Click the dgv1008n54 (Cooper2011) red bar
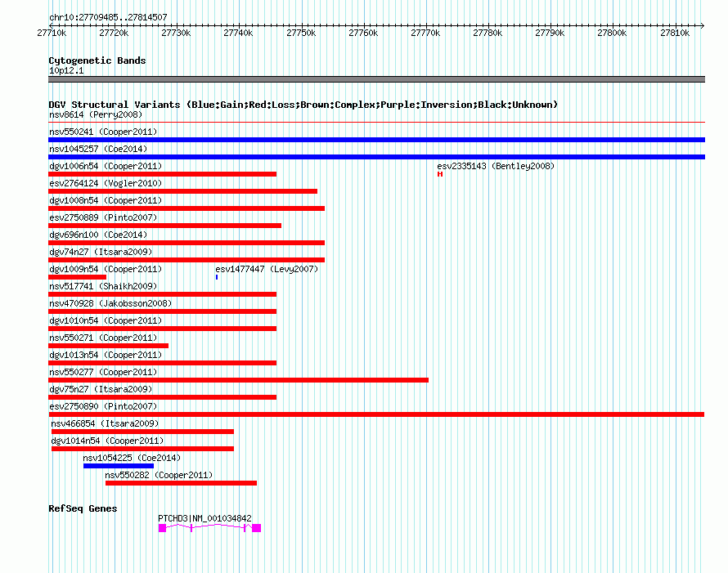 [x=186, y=208]
